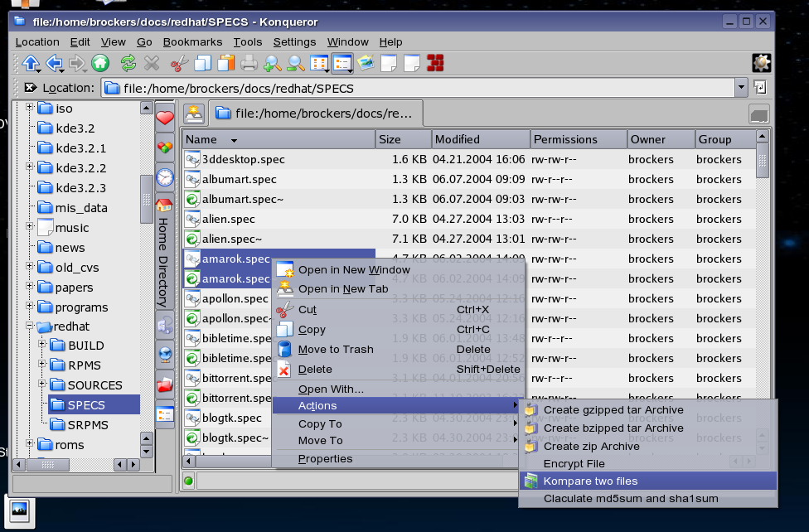Sort by Permissions column header
809x532 pixels.
(579, 139)
